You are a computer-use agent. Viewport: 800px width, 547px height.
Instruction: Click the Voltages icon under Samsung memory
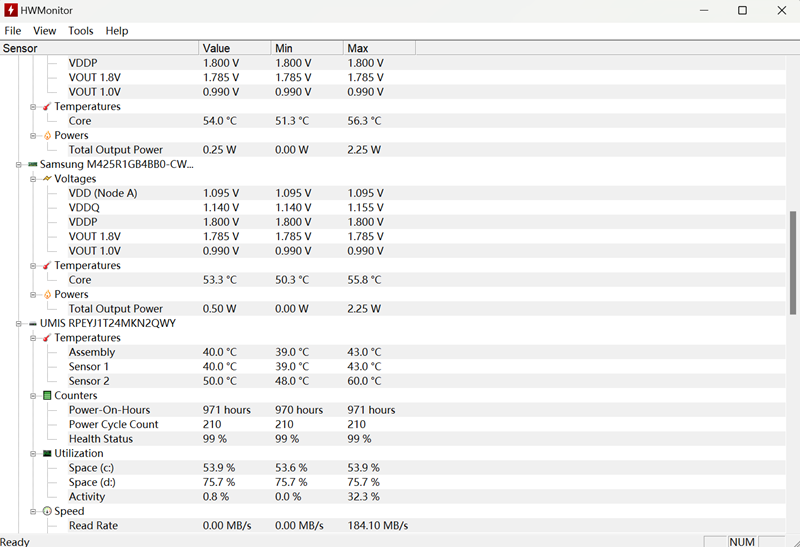pos(46,179)
